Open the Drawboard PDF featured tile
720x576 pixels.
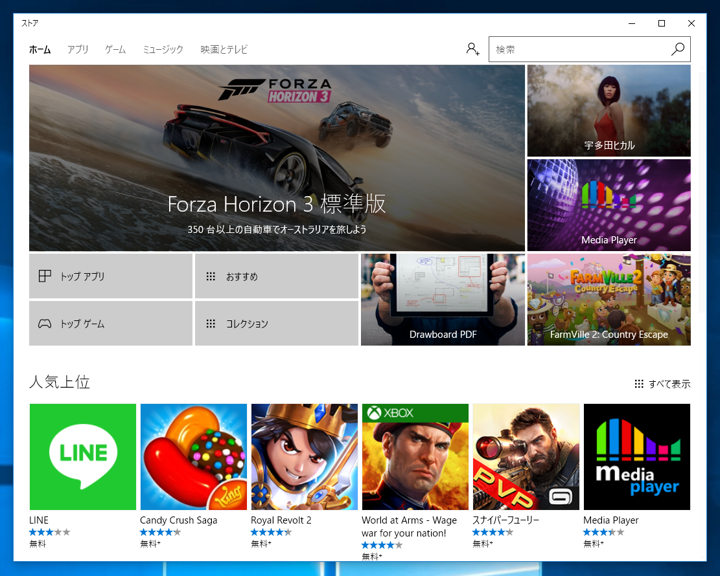pyautogui.click(x=443, y=299)
